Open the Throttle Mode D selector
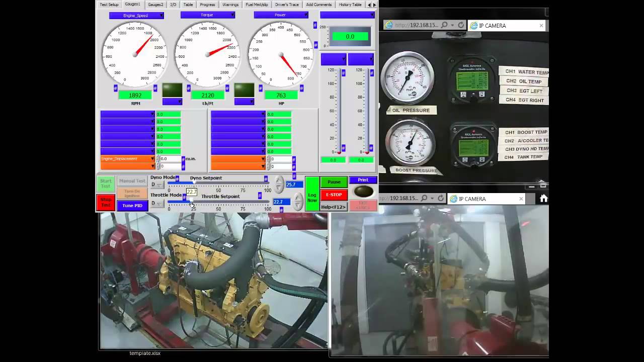Viewport: 644px width, 362px height. [157, 204]
